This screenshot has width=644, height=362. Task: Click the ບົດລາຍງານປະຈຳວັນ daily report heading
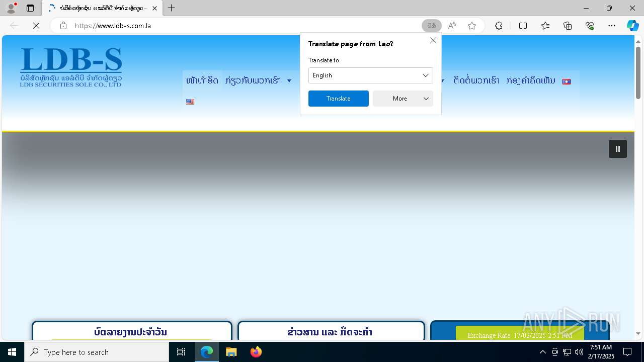point(130,332)
